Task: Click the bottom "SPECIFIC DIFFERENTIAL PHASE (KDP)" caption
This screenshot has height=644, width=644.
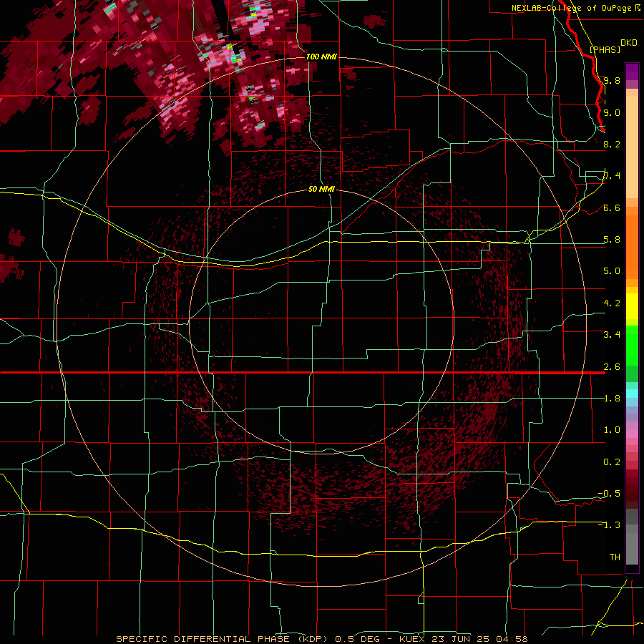Action: pyautogui.click(x=222, y=639)
